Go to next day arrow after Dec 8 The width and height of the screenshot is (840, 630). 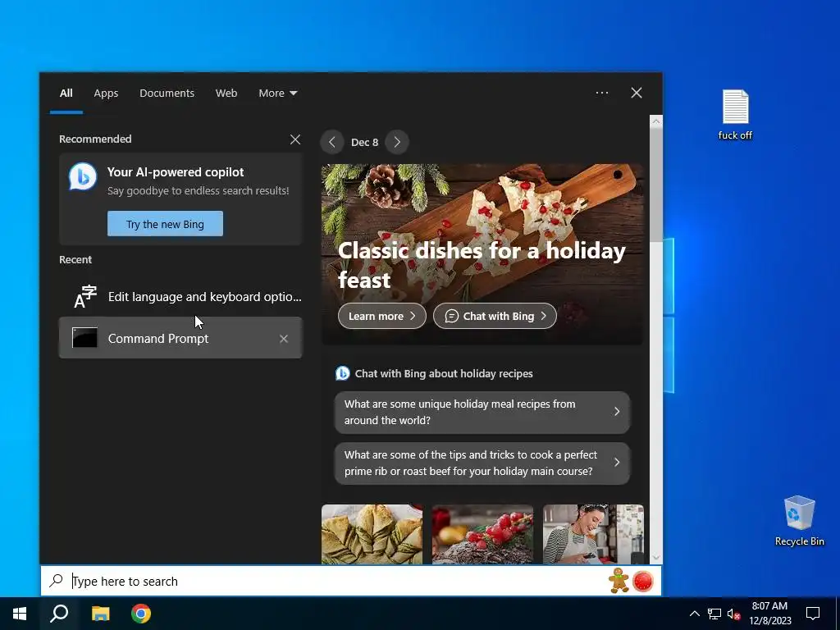[397, 142]
